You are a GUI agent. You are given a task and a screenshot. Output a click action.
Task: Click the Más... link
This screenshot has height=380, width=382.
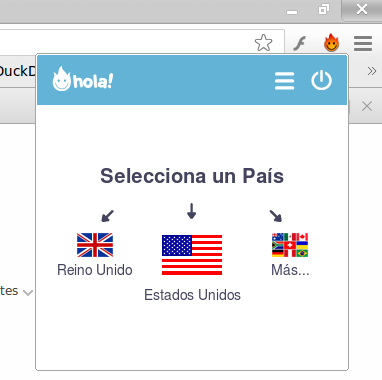point(290,270)
